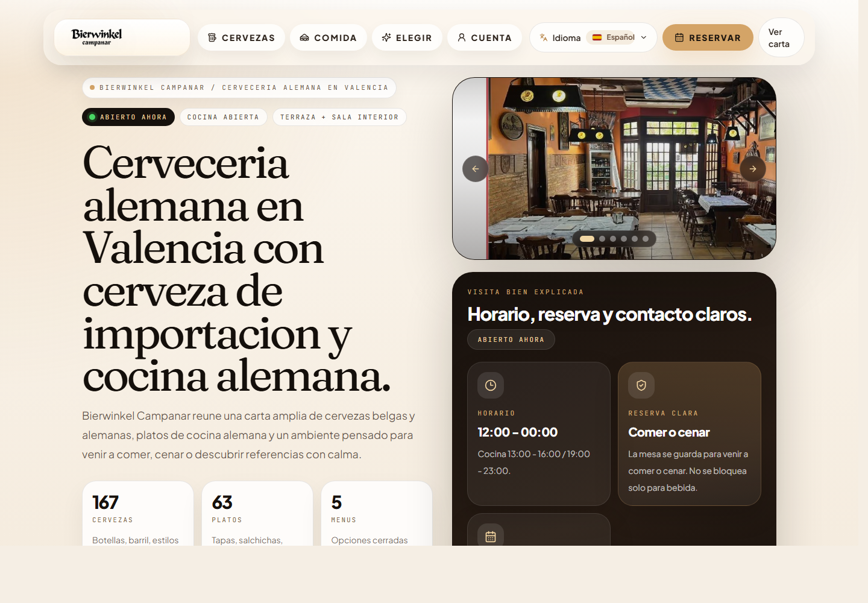Click the TERRAZA + SALA INTERIOR tag

tap(339, 117)
